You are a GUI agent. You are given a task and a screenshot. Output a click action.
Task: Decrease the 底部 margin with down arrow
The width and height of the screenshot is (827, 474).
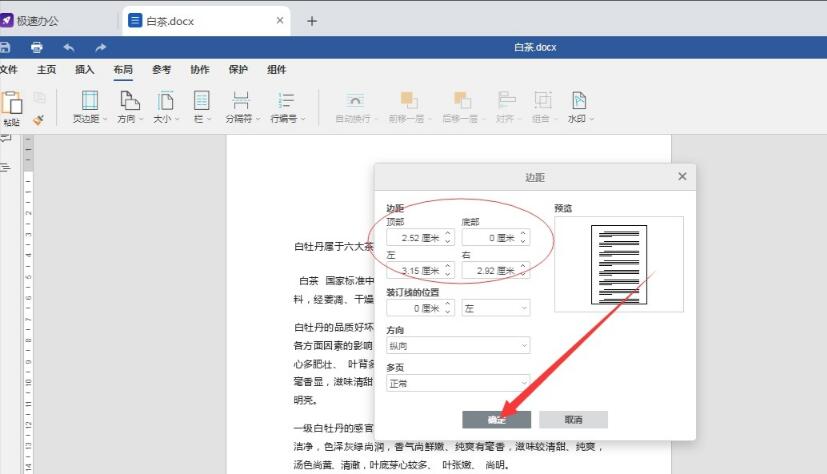click(523, 242)
